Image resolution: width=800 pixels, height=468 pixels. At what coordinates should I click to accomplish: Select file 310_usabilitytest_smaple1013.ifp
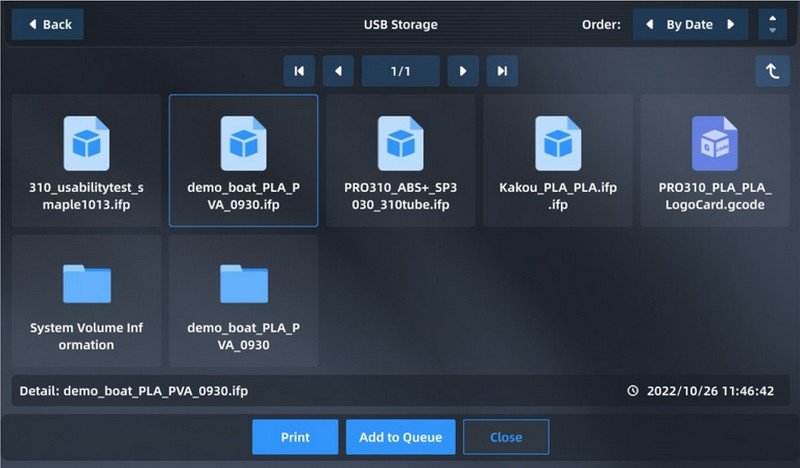[86, 160]
